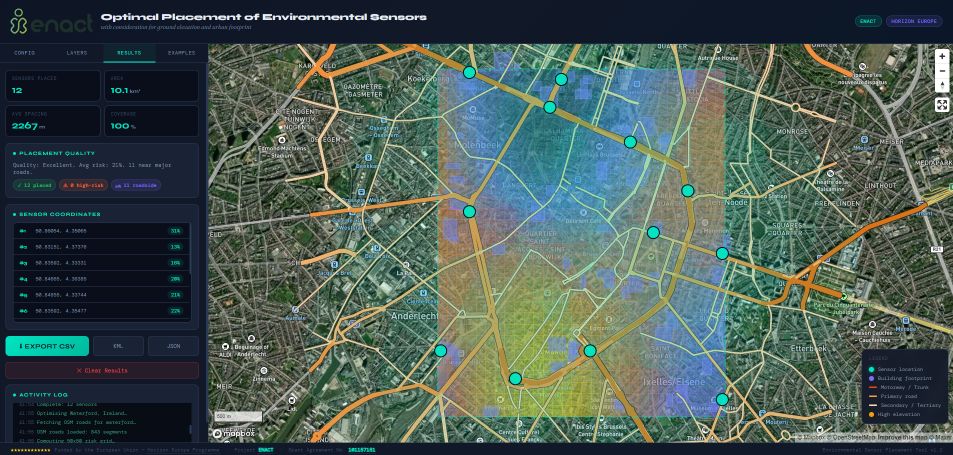
Task: Click the Coverage 100% stat card
Action: coord(151,121)
